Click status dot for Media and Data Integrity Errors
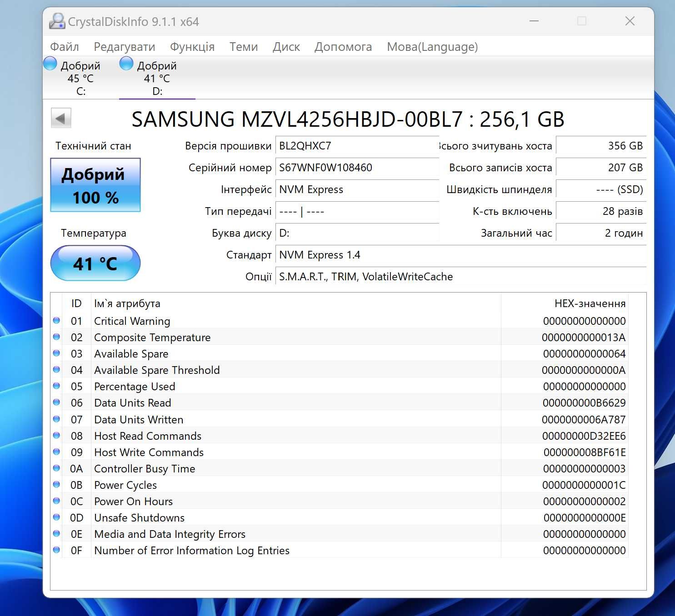The height and width of the screenshot is (616, 675). tap(56, 533)
